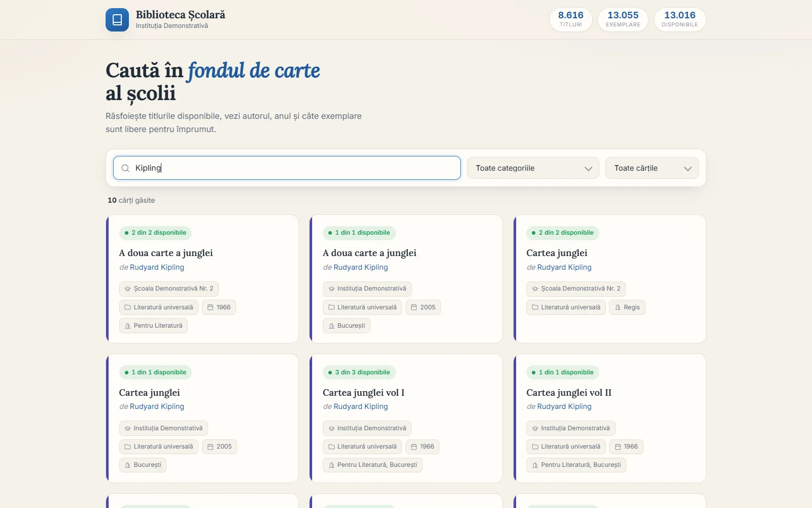Viewport: 812px width, 508px height.
Task: Click the blue book logo icon
Action: pos(117,20)
